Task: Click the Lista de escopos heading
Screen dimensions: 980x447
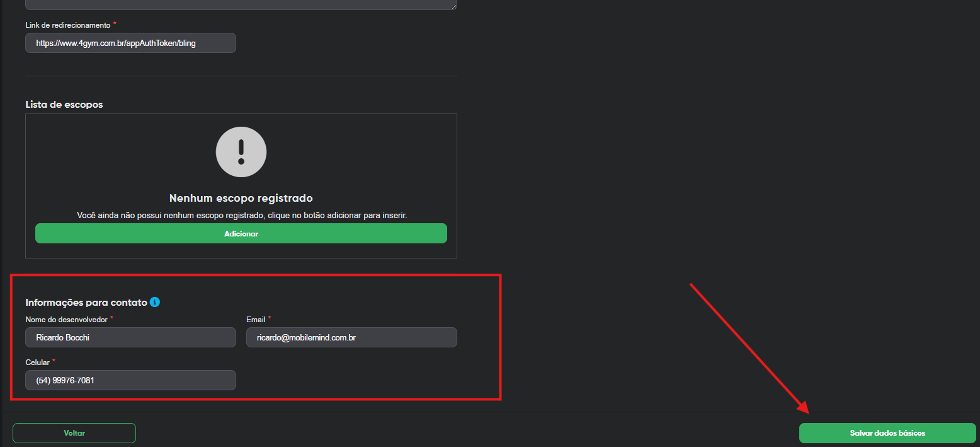Action: coord(64,104)
